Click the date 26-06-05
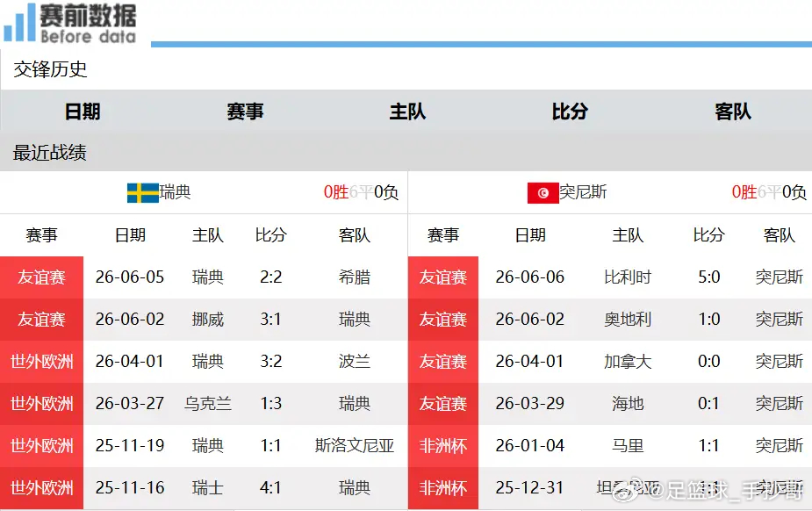This screenshot has width=812, height=511. point(130,277)
